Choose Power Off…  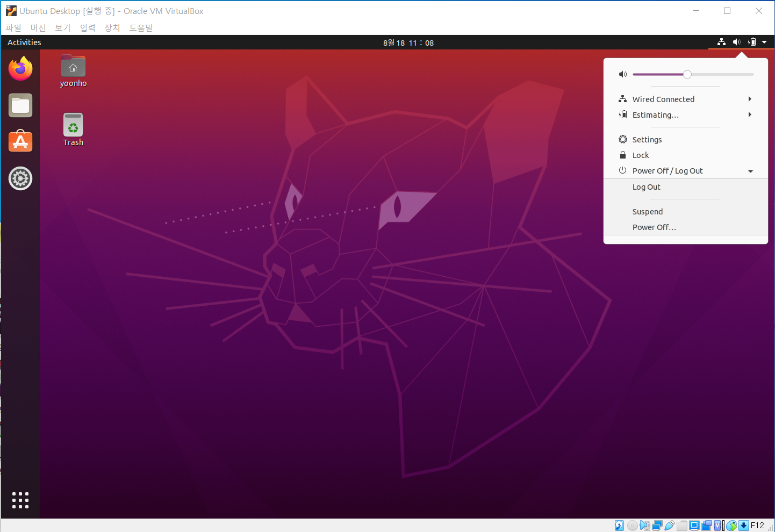[x=686, y=227]
